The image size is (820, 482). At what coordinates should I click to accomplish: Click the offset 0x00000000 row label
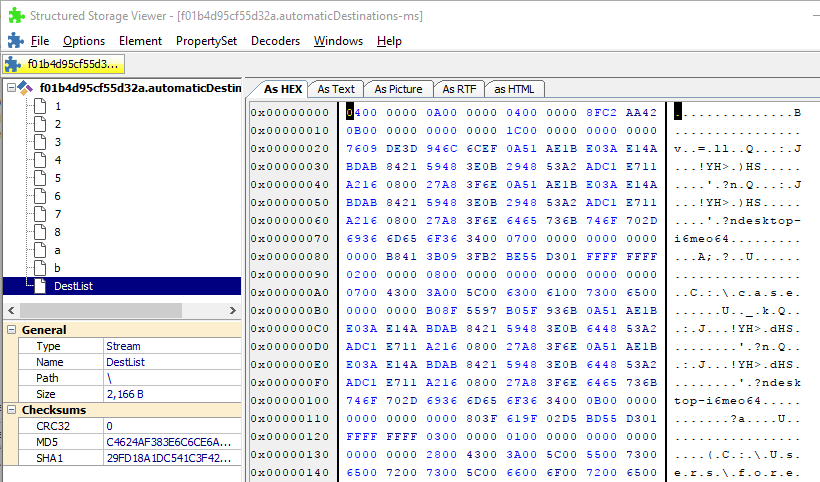pyautogui.click(x=290, y=112)
